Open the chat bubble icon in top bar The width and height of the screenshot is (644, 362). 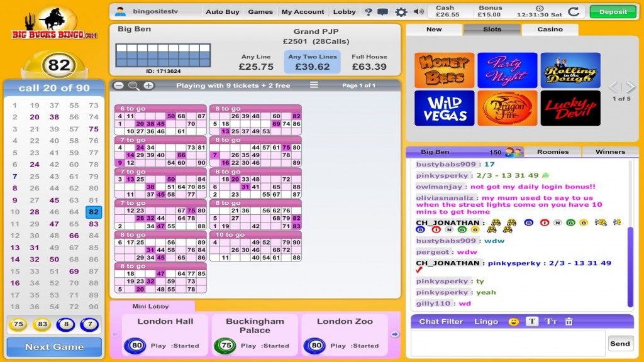coord(383,12)
